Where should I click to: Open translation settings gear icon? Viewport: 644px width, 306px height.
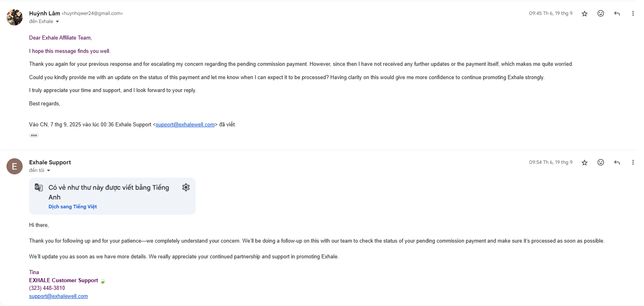tap(186, 187)
